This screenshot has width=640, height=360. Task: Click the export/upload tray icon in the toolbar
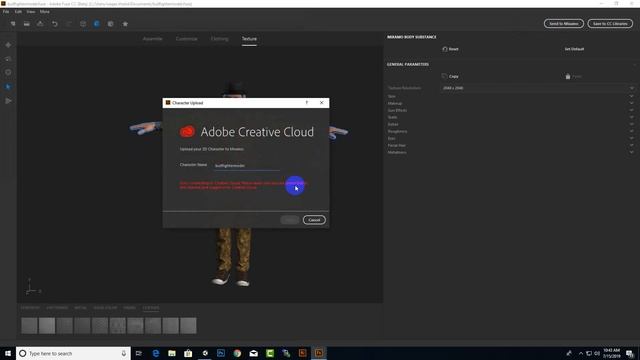click(40, 24)
